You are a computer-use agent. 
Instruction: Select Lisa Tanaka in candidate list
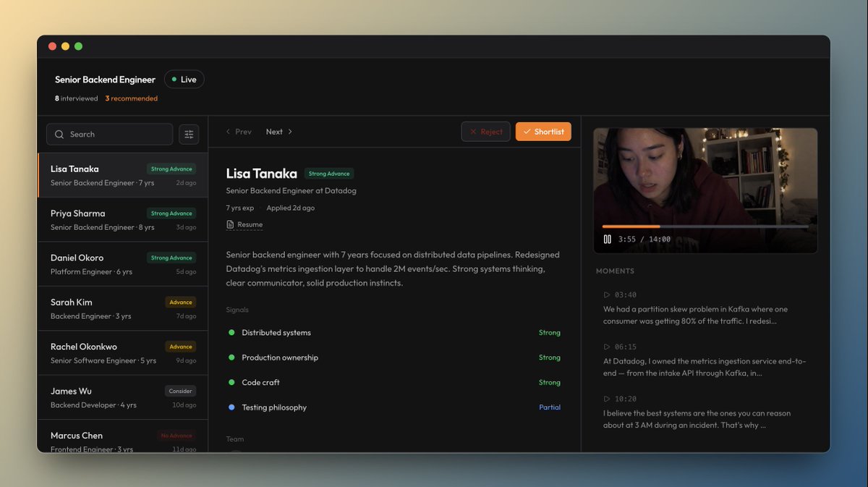coord(123,175)
